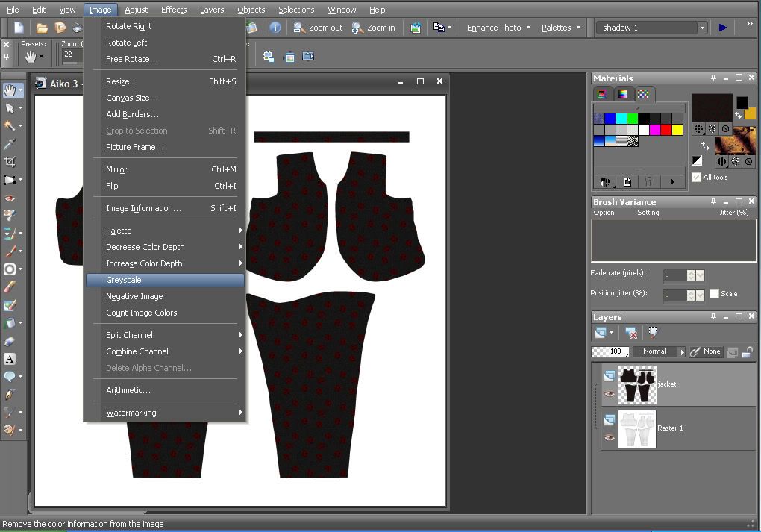
Task: Click the Delete Layer icon
Action: pyautogui.click(x=631, y=333)
